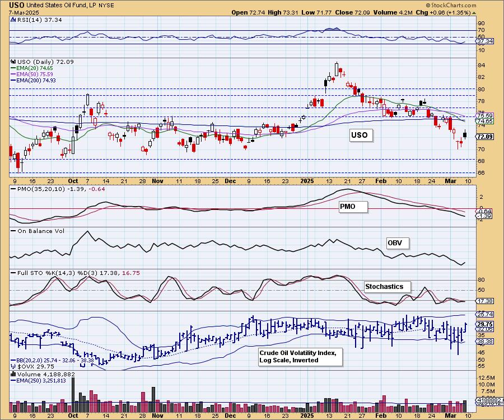Viewport: 504px width, 420px height.
Task: Click the 68 price axis label
Action: point(482,161)
